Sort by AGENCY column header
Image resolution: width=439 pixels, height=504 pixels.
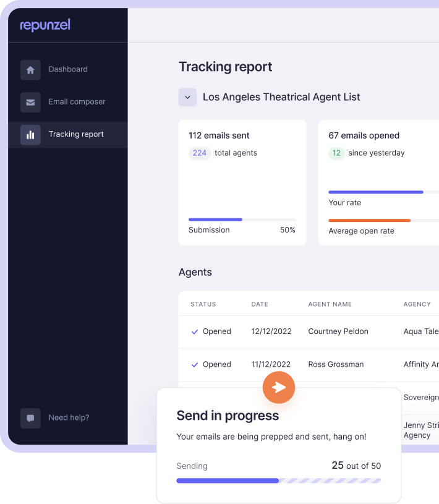coord(417,304)
